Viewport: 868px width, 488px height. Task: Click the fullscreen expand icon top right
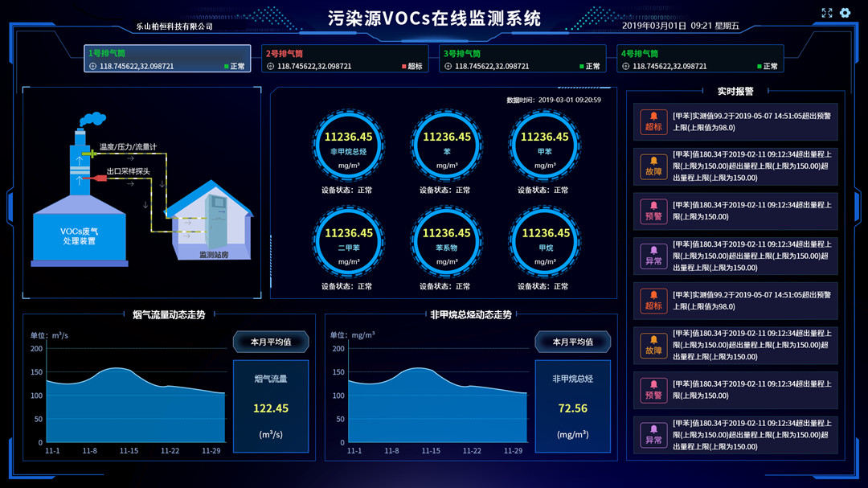pos(826,13)
